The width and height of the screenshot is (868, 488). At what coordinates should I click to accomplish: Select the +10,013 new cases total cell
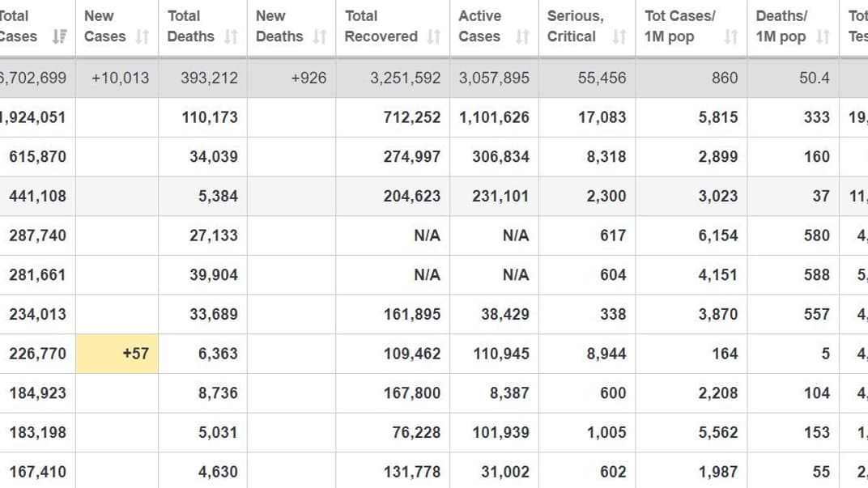(x=120, y=78)
